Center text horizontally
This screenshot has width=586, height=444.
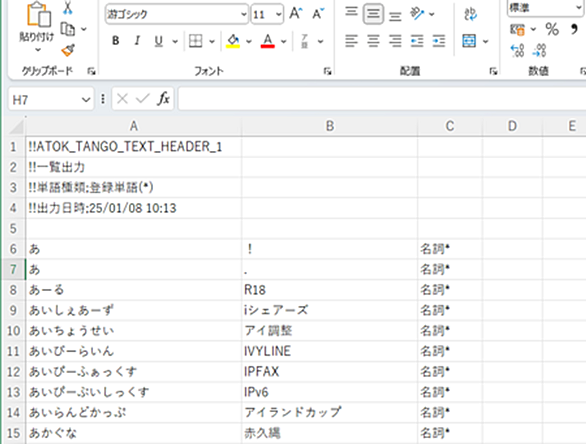coord(373,41)
